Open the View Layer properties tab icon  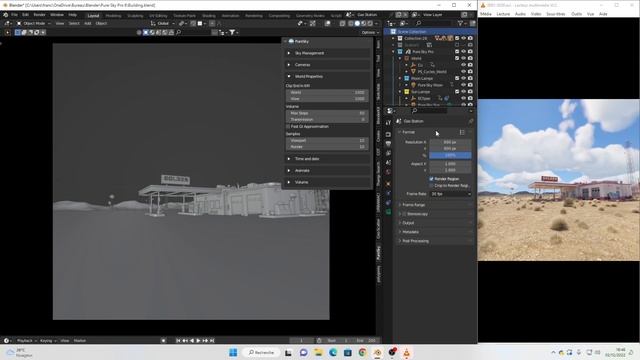click(x=388, y=153)
